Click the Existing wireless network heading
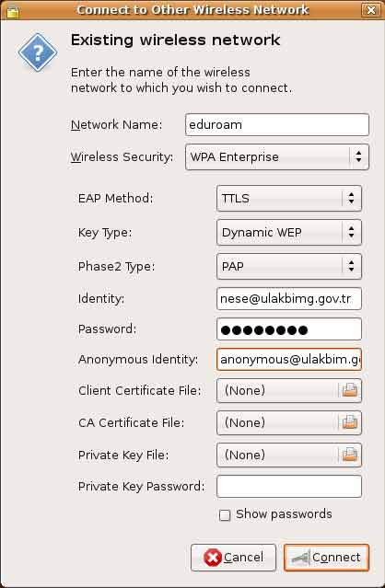This screenshot has width=385, height=588. point(175,40)
